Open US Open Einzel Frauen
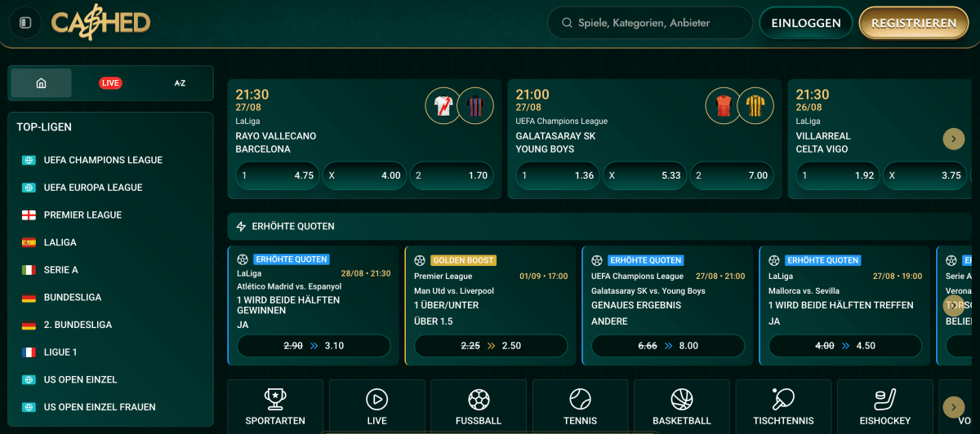 [x=100, y=407]
